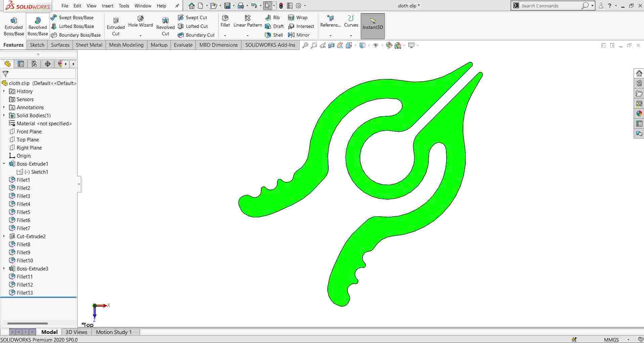Select the Shell tool
Screen dimensions: 644x343
[x=274, y=35]
